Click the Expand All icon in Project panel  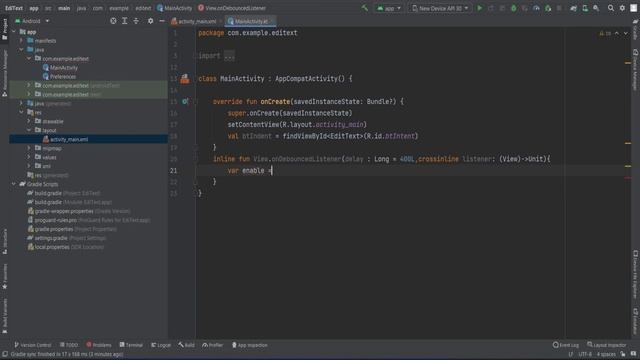[124, 21]
